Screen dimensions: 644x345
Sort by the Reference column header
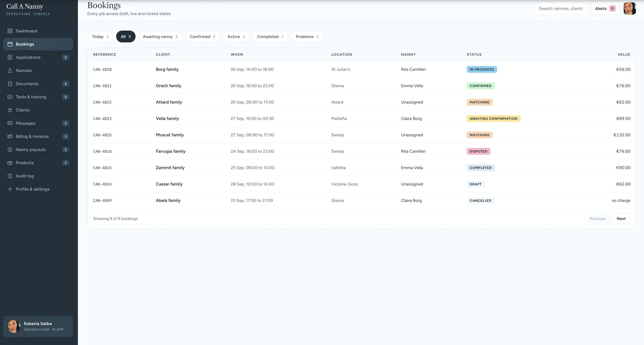pyautogui.click(x=105, y=54)
